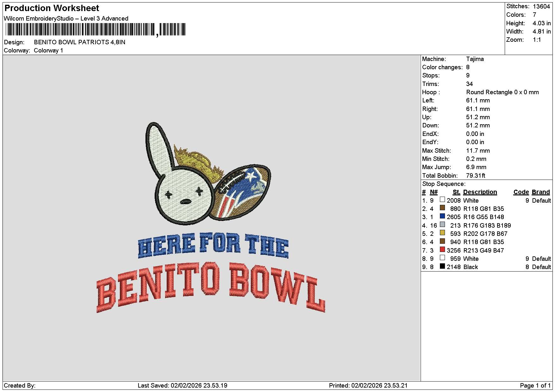Click the Max Jump value 6.9 mm
Viewport: 555px width, 392px height.
point(476,167)
